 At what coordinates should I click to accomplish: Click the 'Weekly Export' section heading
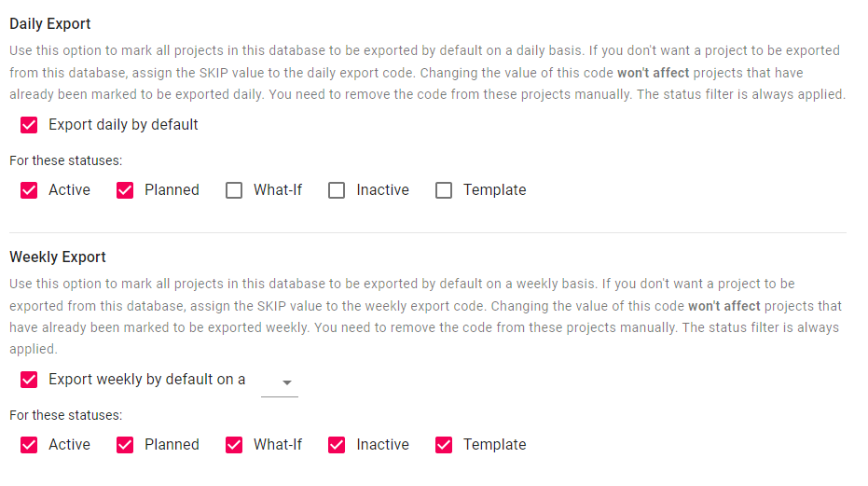click(x=58, y=257)
